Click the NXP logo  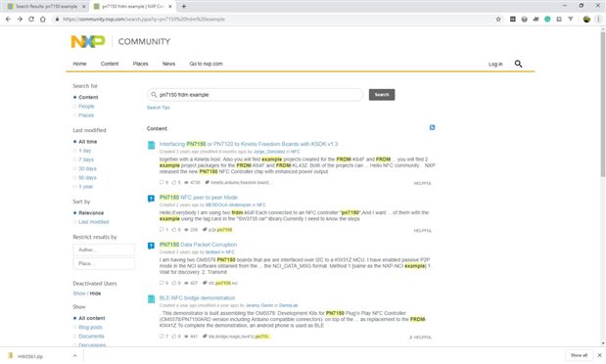(x=88, y=41)
